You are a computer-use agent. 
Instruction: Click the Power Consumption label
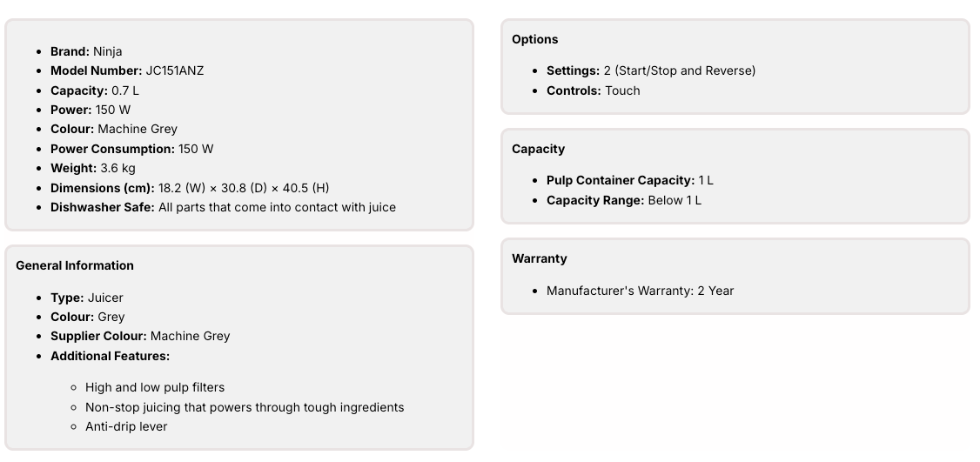pyautogui.click(x=112, y=149)
